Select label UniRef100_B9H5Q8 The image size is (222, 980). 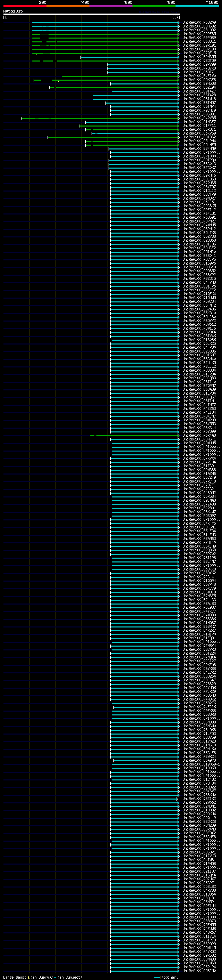tap(199, 84)
